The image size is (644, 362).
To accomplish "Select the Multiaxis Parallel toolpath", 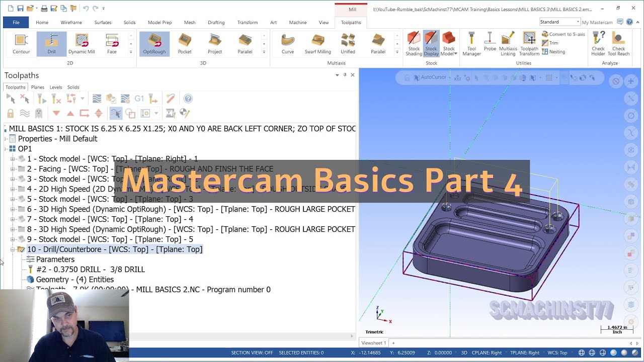I will [378, 44].
